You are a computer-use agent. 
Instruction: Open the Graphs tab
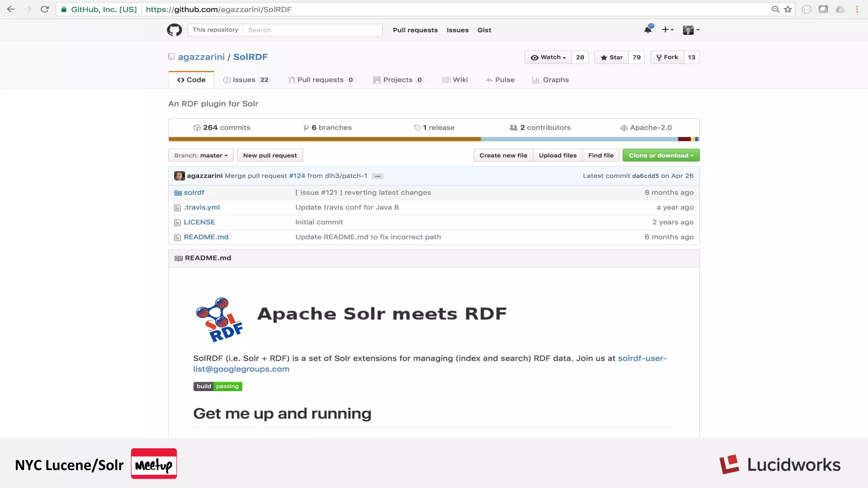click(x=551, y=80)
